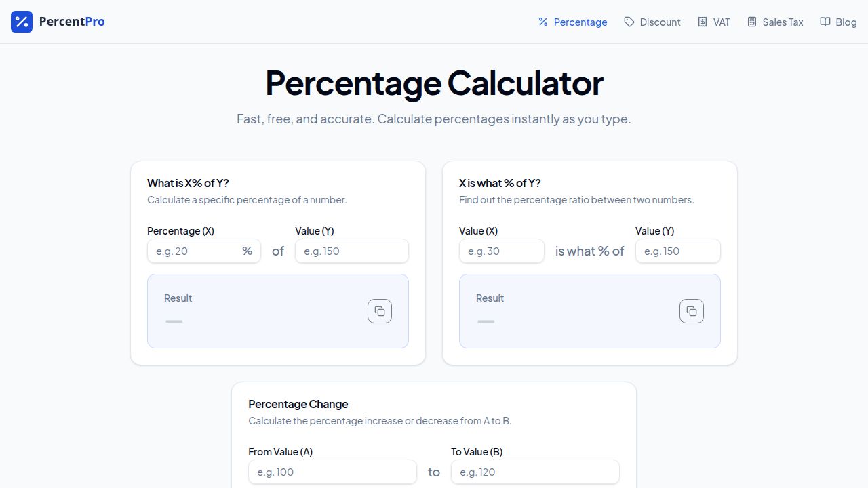868x488 pixels.
Task: Click the PercentPro logo icon
Action: coord(22,22)
